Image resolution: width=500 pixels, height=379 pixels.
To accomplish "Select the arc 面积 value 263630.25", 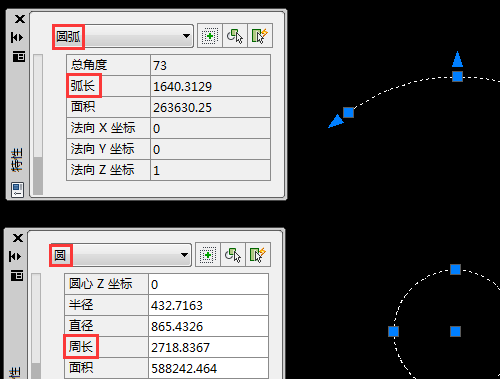I will 210,107.
